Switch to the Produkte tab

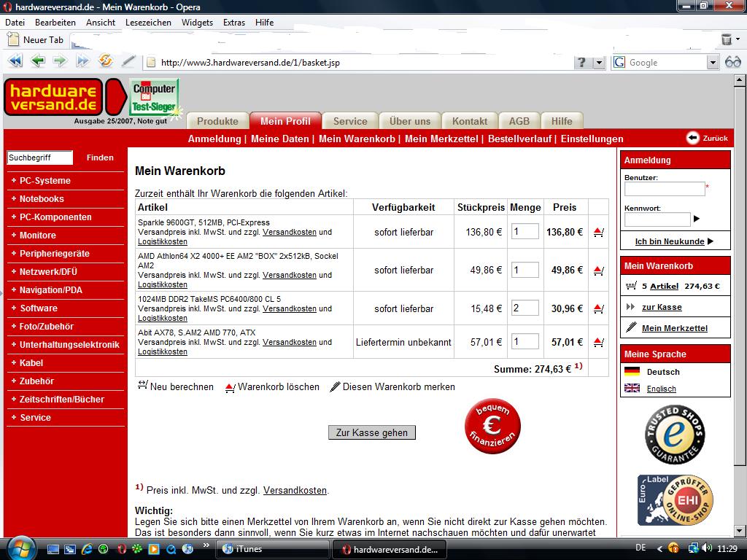click(217, 121)
